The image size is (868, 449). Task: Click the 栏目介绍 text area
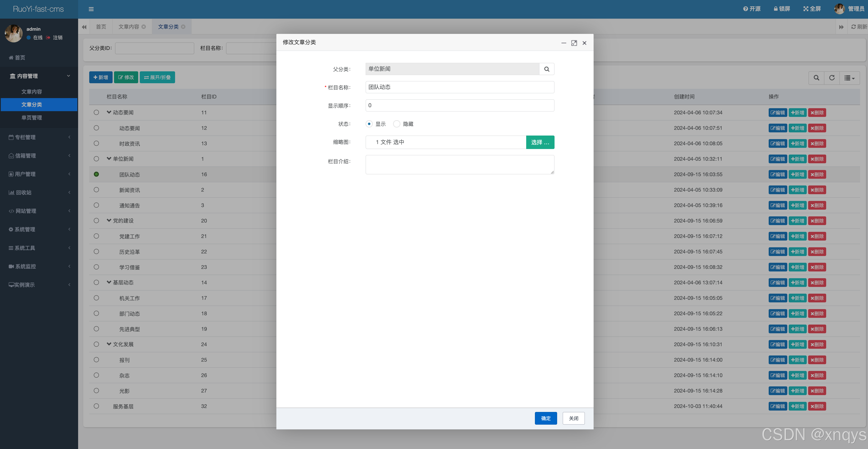pos(460,164)
